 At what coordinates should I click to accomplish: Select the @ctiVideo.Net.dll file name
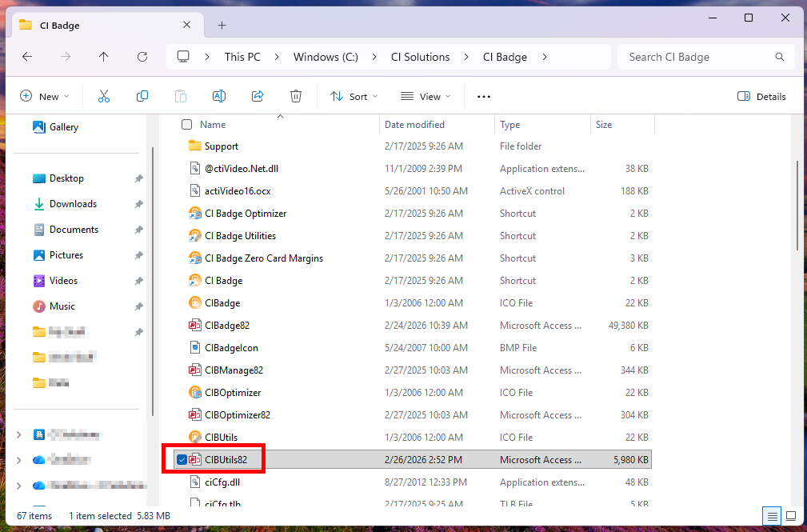(242, 169)
